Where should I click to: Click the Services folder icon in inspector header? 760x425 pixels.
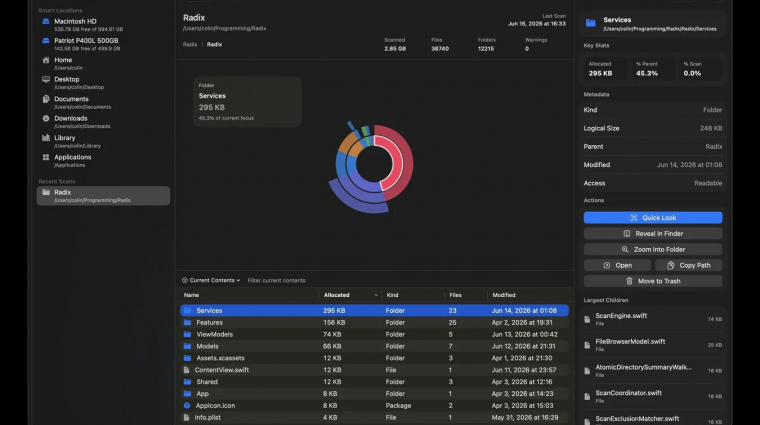[x=590, y=23]
